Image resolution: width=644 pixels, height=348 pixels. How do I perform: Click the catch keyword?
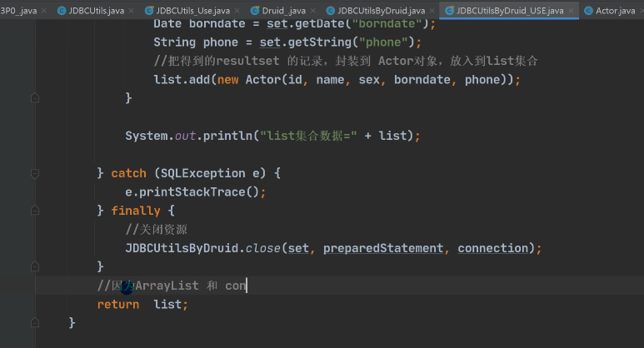point(128,173)
